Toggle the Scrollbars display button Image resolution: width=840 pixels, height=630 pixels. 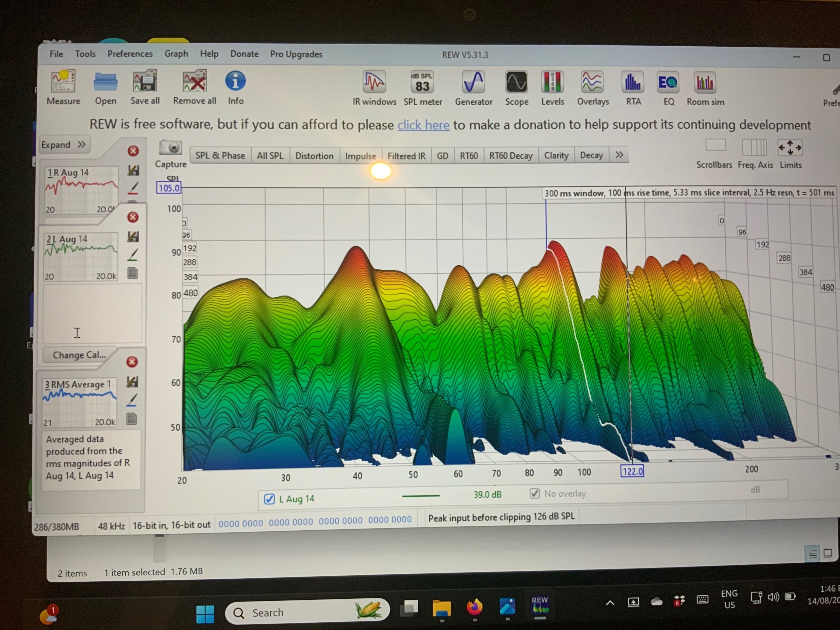(715, 145)
